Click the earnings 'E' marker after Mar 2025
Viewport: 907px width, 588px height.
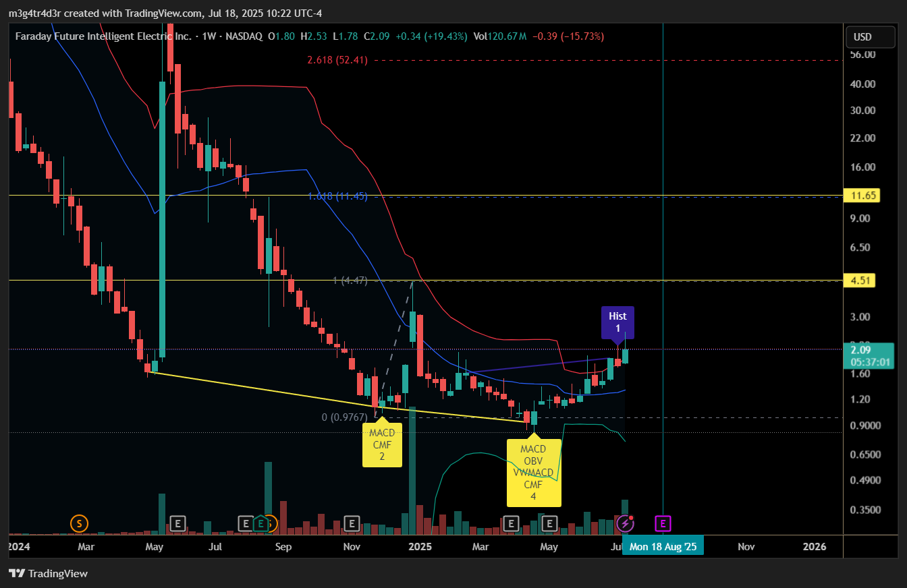click(x=511, y=523)
